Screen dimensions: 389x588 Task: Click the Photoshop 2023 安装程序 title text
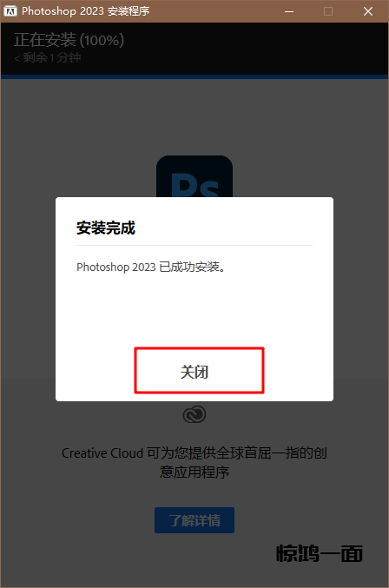(x=86, y=11)
